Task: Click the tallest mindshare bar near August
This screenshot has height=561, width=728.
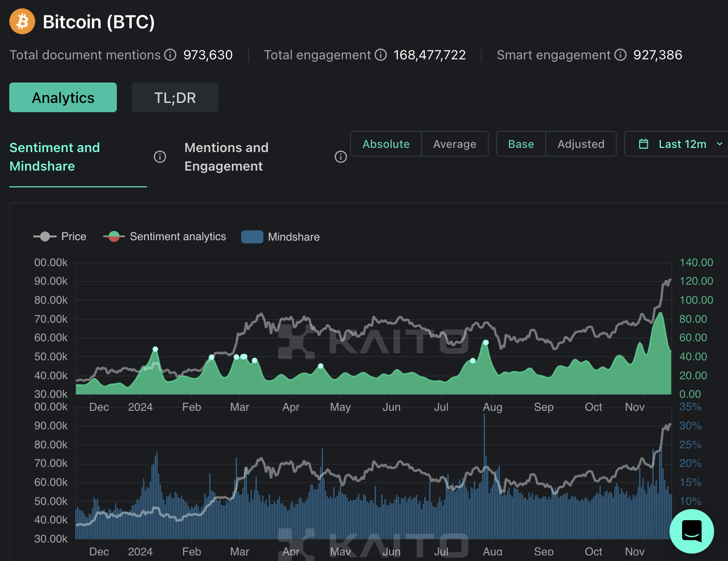Action: (x=485, y=476)
